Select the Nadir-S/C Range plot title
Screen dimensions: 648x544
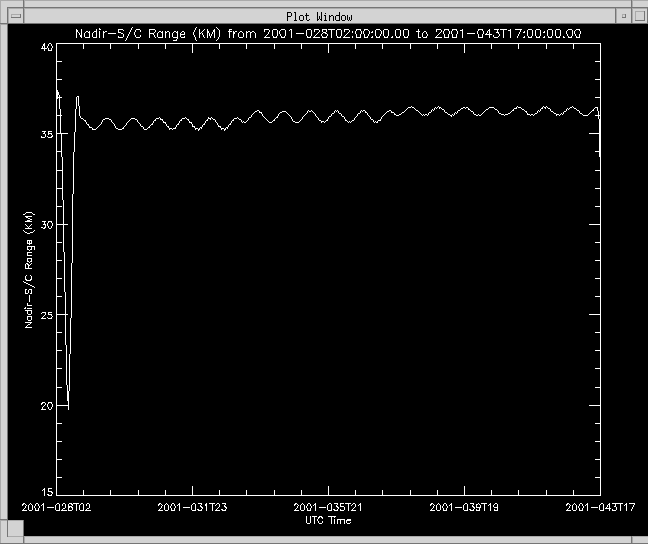(329, 33)
